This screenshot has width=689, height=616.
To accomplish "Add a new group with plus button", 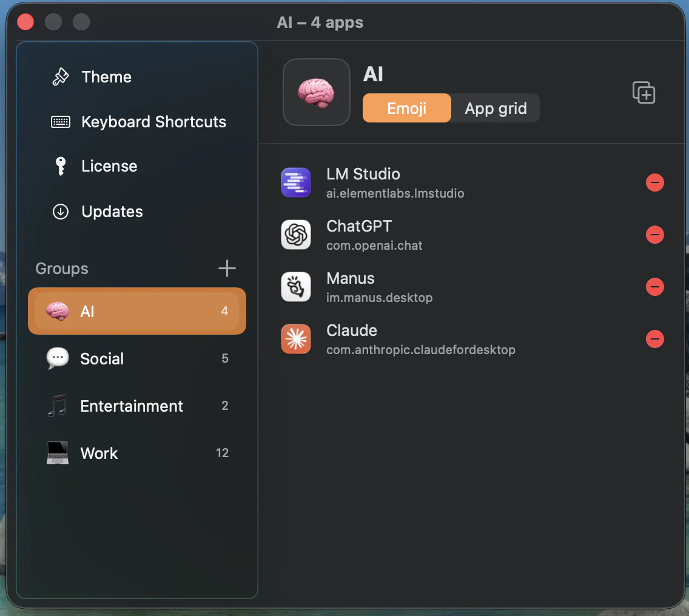I will click(227, 268).
